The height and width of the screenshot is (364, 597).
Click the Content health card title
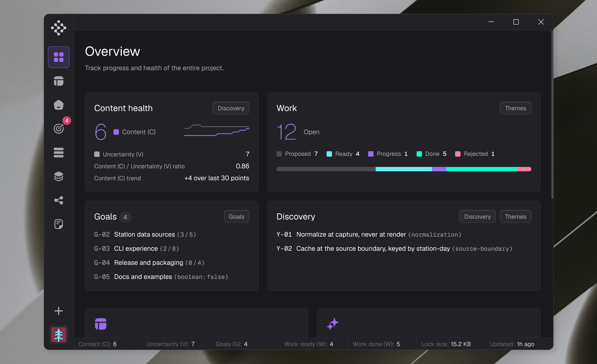pos(123,108)
